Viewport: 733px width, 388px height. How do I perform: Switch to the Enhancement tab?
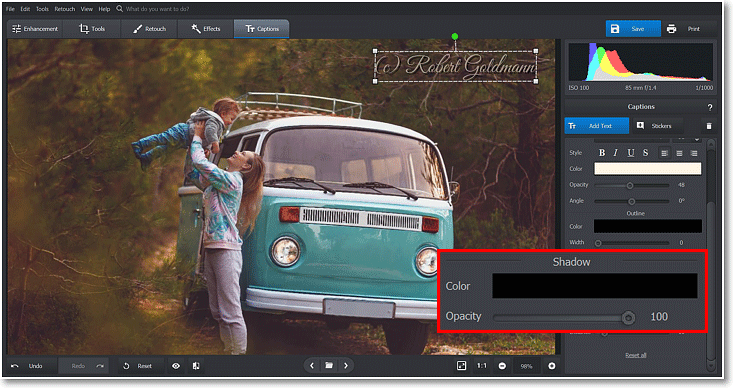pos(35,29)
